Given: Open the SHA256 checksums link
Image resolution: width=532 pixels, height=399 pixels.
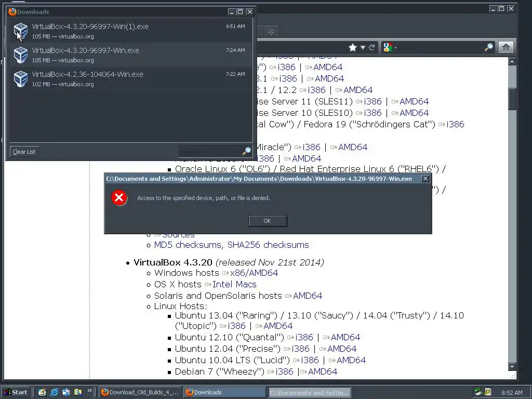Looking at the screenshot, I should [x=268, y=245].
